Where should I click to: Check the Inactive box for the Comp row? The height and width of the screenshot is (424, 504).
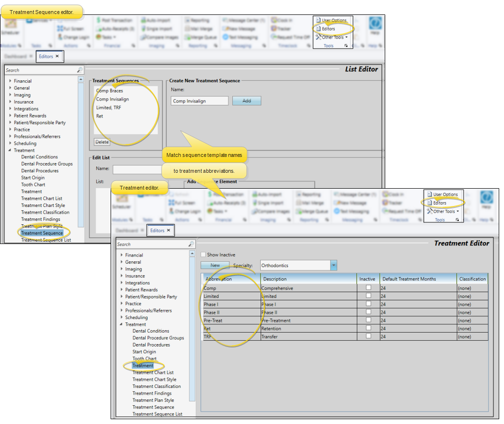click(368, 288)
